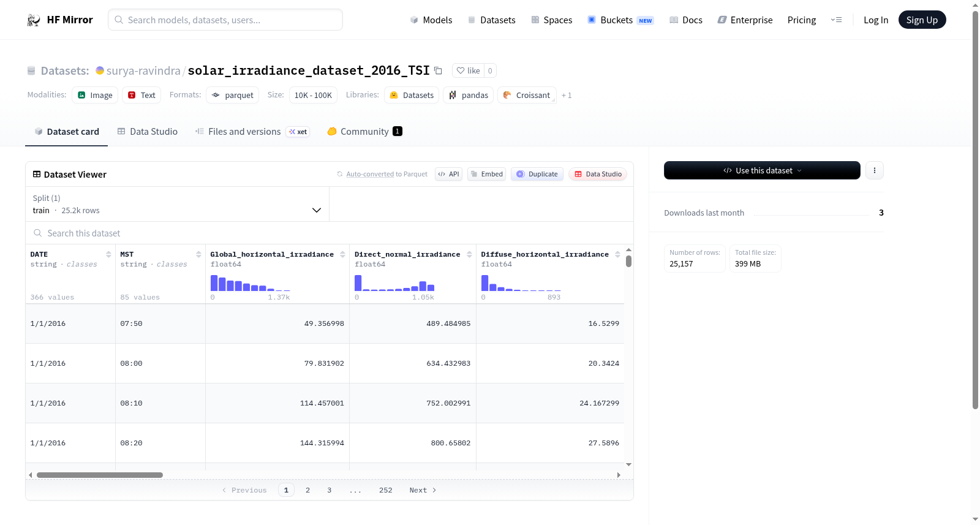Click the Global_horizontal_irradiance histogram
This screenshot has height=525, width=980.
(250, 283)
